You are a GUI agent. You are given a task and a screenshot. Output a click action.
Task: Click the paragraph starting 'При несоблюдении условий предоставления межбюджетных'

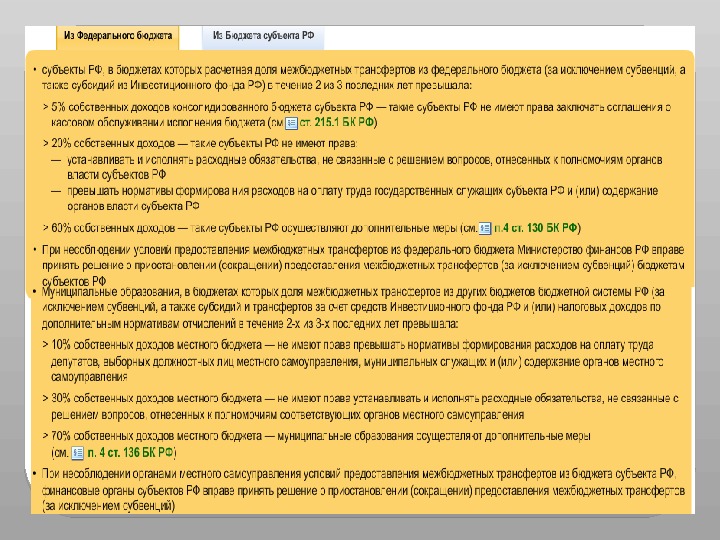click(359, 265)
